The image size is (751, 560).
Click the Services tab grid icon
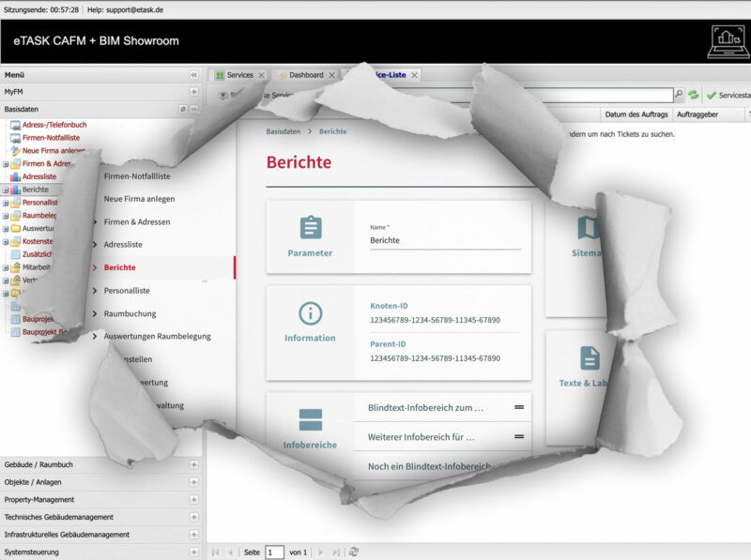(220, 75)
